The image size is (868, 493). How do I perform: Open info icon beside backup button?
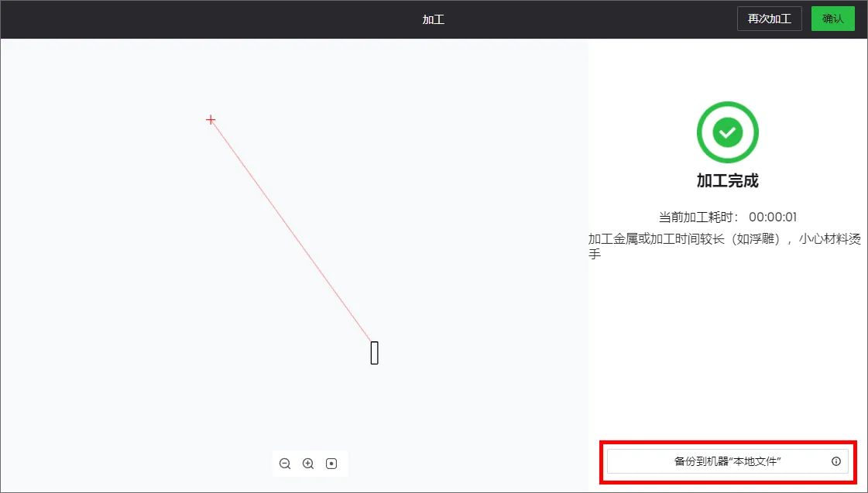point(836,461)
